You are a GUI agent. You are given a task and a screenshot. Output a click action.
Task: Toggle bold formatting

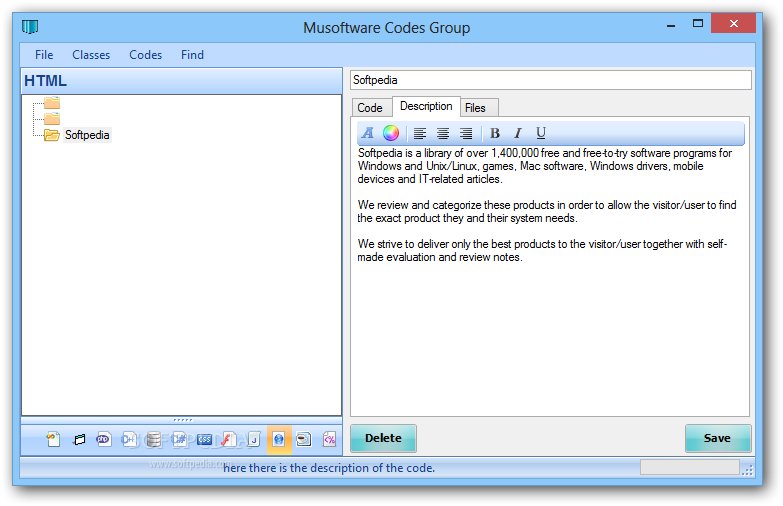[495, 133]
